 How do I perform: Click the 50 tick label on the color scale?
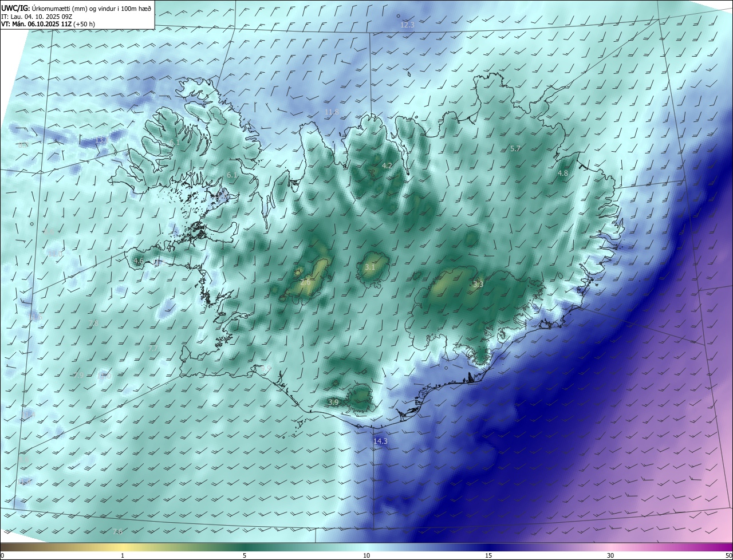coord(728,555)
